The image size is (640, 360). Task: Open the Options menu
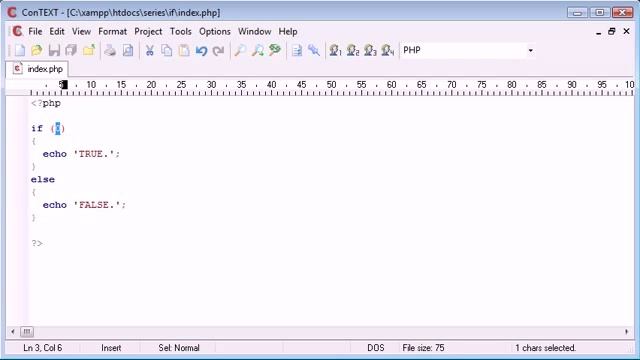point(215,31)
